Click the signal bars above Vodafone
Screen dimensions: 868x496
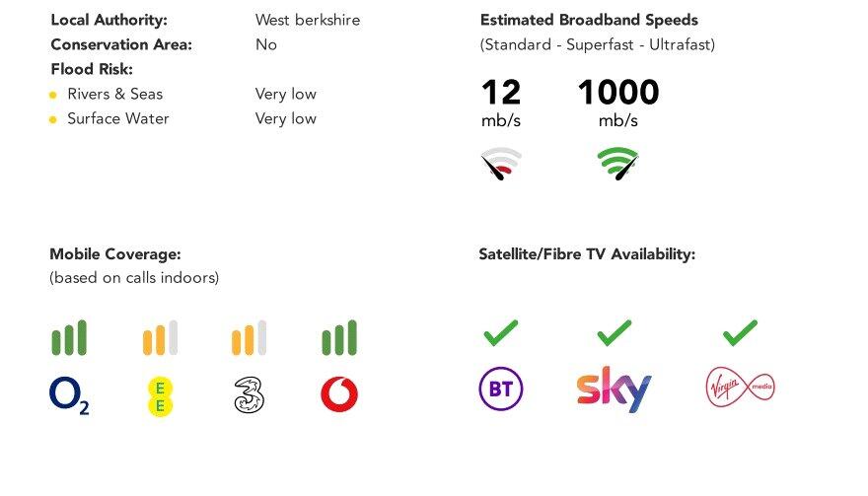[339, 338]
